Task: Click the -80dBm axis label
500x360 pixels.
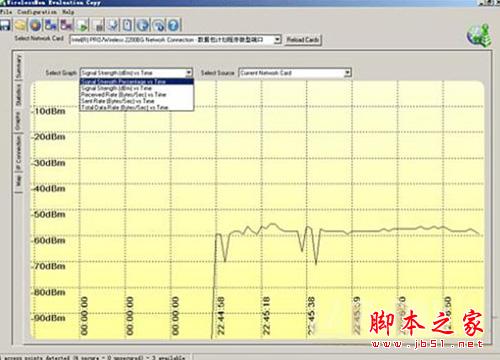Action: point(49,292)
